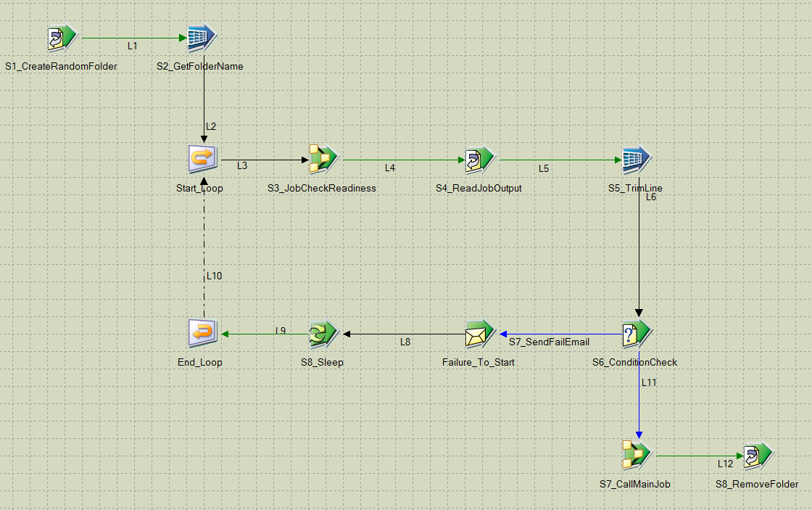Image resolution: width=812 pixels, height=510 pixels.
Task: Click the L11 connector label
Action: 647,382
